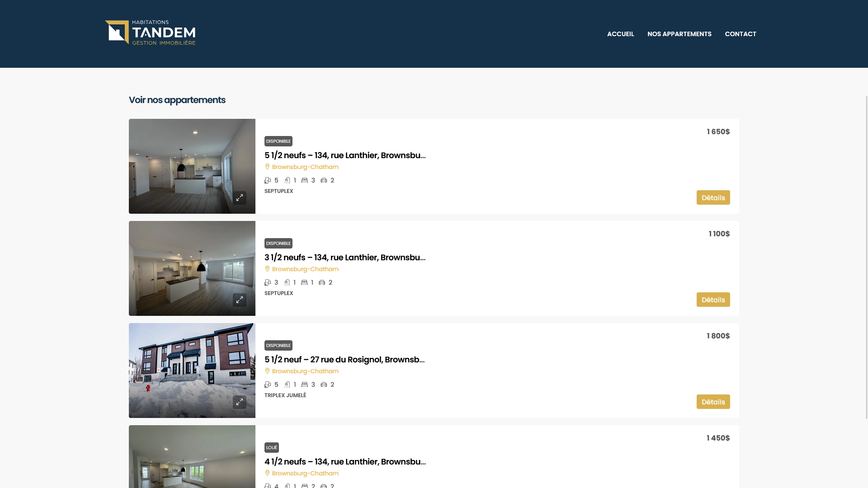
Task: Click the Loué badge on fourth listing
Action: tap(271, 447)
